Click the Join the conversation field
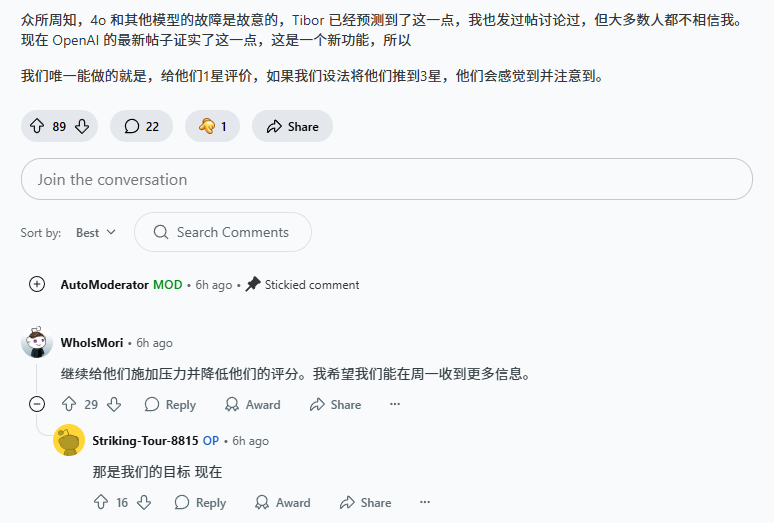 (x=386, y=179)
